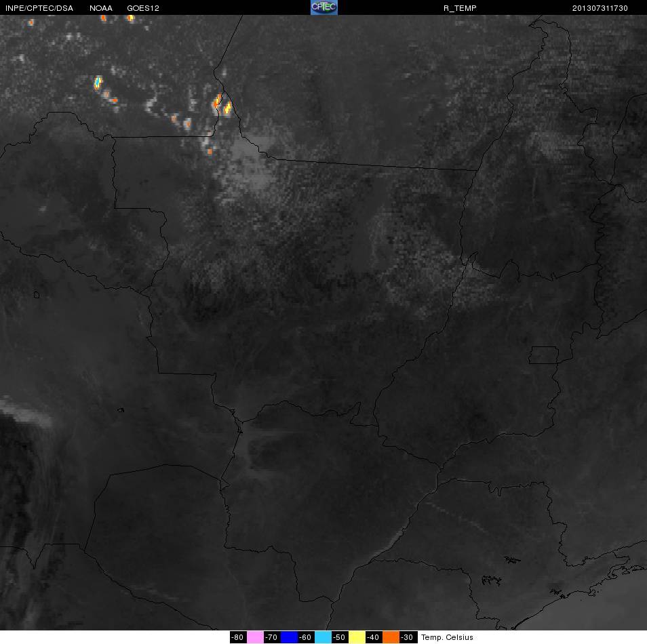
Task: Click the INPE/CPTEC/DSA header text
Action: tap(39, 8)
